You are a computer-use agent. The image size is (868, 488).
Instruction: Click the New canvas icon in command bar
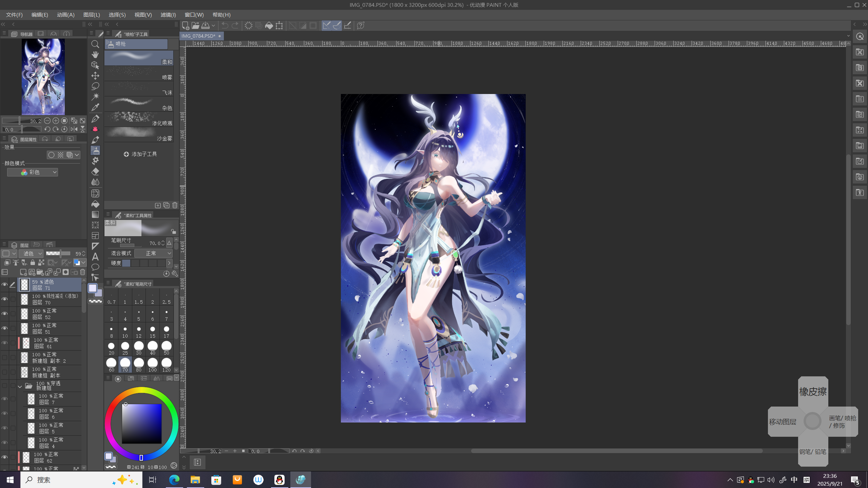(x=186, y=25)
